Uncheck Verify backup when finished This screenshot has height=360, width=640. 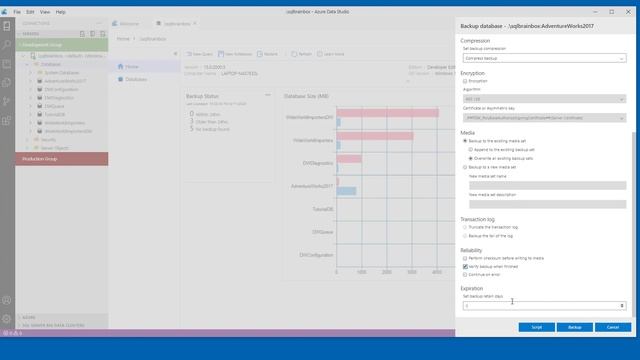(465, 267)
